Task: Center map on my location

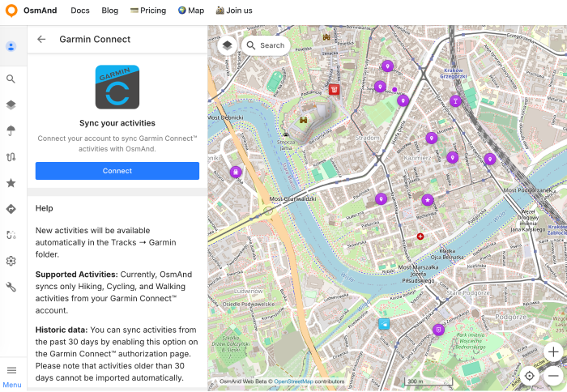Action: 530,376
